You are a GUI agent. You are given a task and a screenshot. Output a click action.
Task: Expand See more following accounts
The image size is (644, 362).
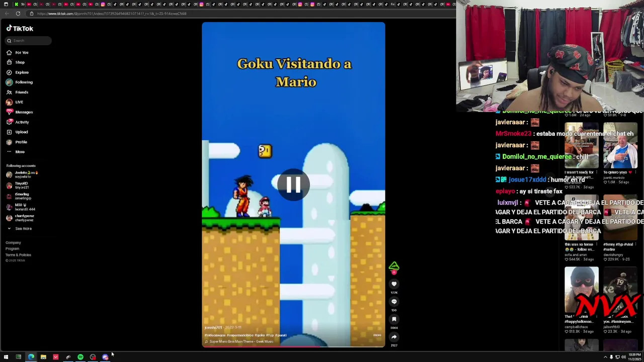[x=19, y=229]
